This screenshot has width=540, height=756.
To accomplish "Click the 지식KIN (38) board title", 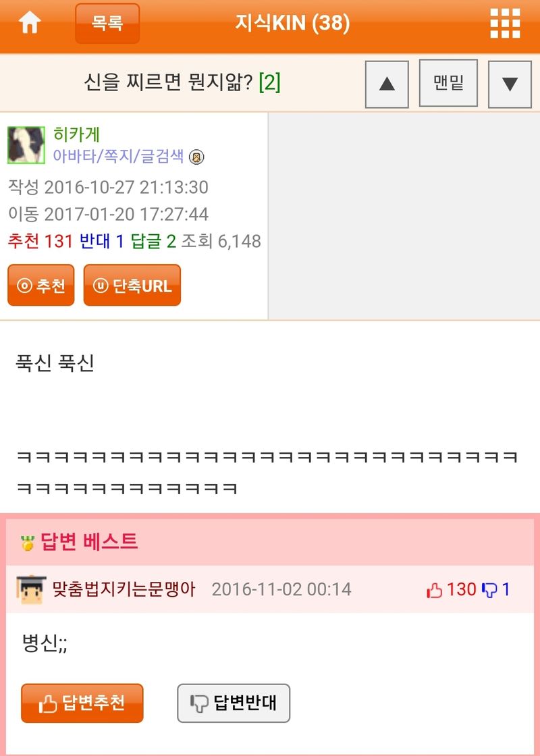I will (x=292, y=23).
